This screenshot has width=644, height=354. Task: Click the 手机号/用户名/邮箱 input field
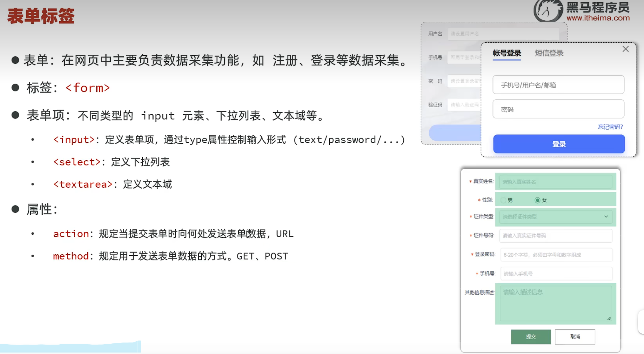[x=558, y=85]
